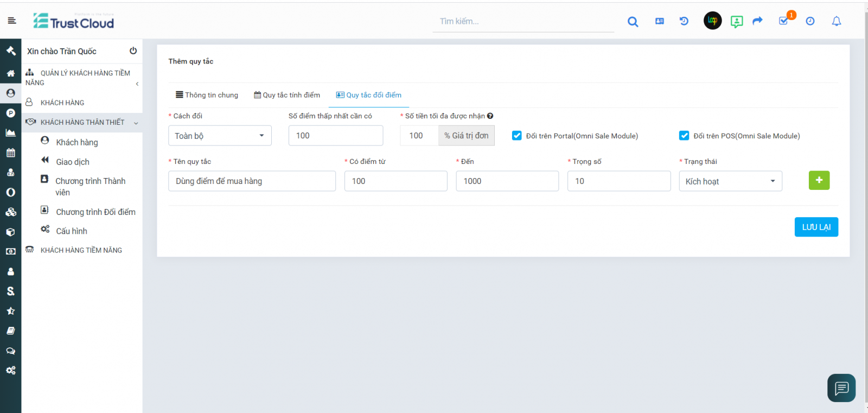Image resolution: width=868 pixels, height=413 pixels.
Task: Open the notification bell
Action: [836, 21]
